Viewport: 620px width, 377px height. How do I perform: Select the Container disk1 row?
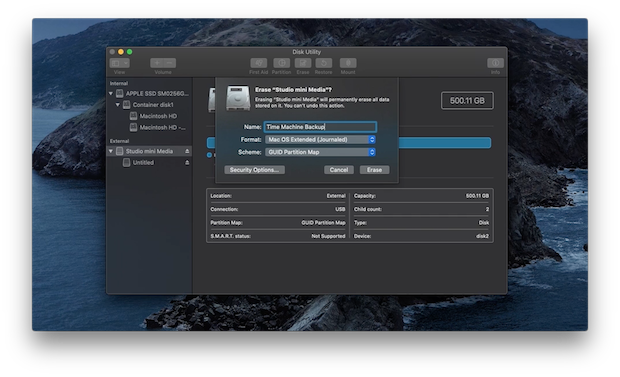point(149,105)
